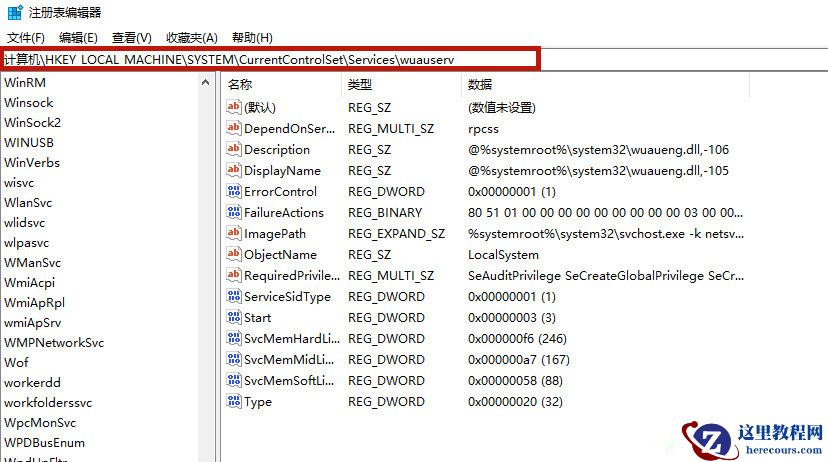
Task: Select the WINUSB key in tree
Action: (x=29, y=143)
